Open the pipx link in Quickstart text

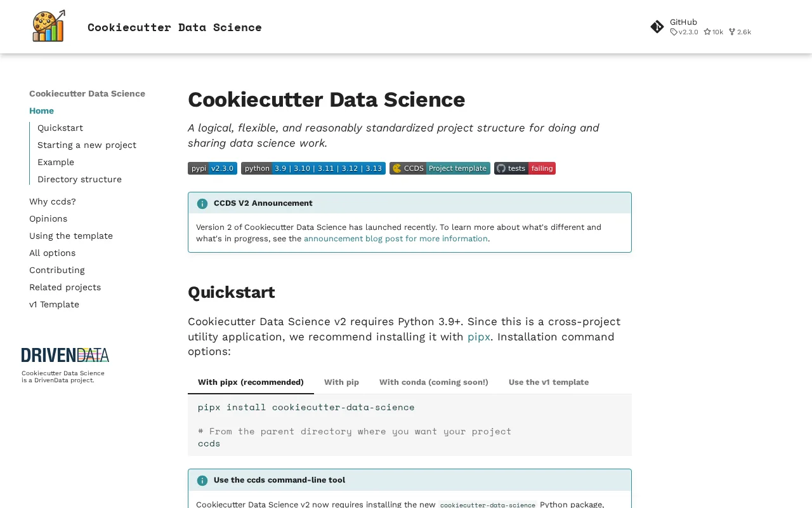click(479, 337)
